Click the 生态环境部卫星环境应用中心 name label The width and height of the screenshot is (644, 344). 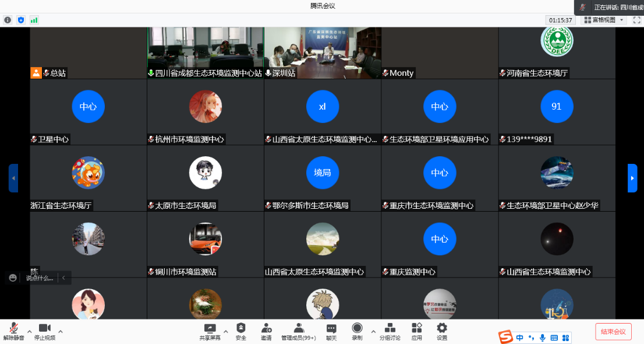click(x=439, y=139)
